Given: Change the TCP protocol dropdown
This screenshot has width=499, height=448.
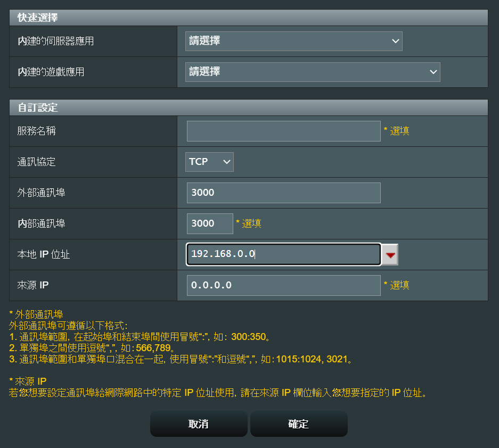Looking at the screenshot, I should 209,162.
